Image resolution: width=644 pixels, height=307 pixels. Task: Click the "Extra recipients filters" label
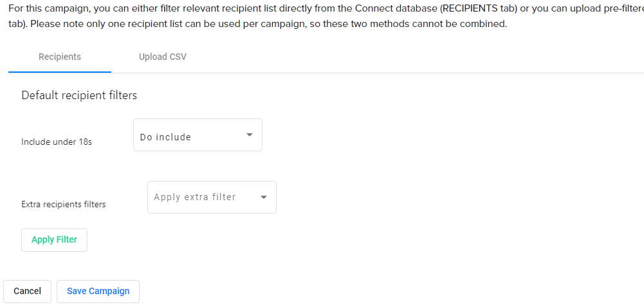click(64, 204)
